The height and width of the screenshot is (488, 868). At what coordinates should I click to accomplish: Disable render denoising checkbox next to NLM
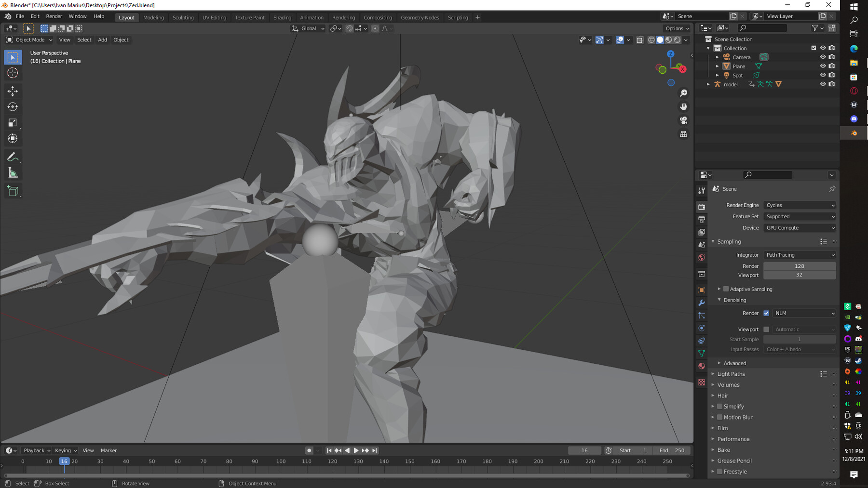pyautogui.click(x=766, y=313)
